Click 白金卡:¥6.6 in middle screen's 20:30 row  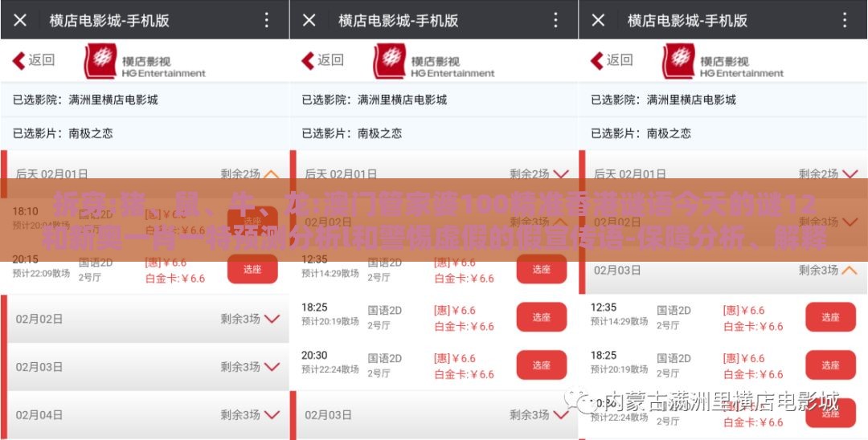[x=464, y=375]
